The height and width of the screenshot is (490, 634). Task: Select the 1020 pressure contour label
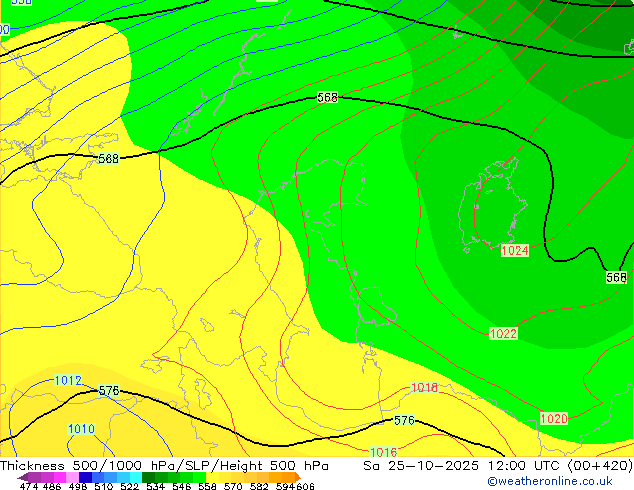(554, 418)
